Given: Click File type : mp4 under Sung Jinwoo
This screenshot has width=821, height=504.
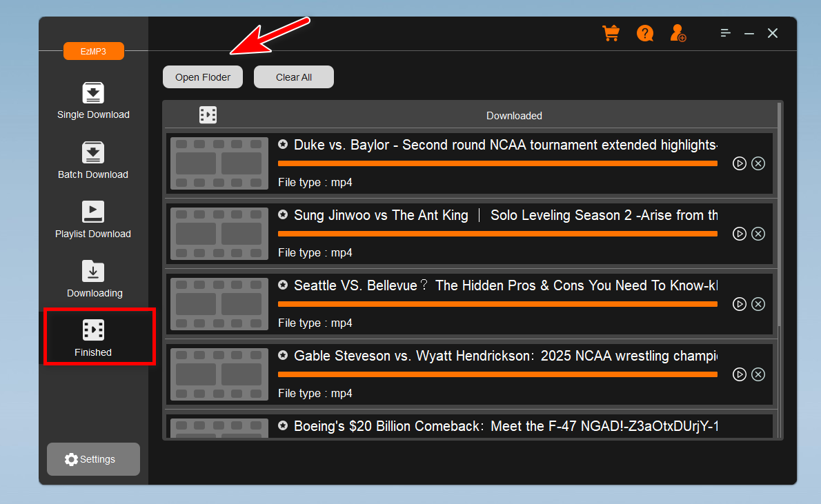Looking at the screenshot, I should (315, 253).
